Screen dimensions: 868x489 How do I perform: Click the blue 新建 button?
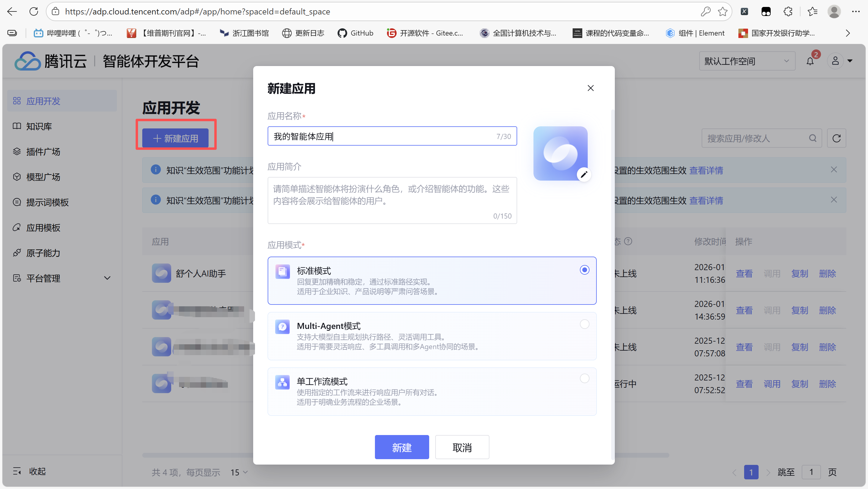pos(402,447)
